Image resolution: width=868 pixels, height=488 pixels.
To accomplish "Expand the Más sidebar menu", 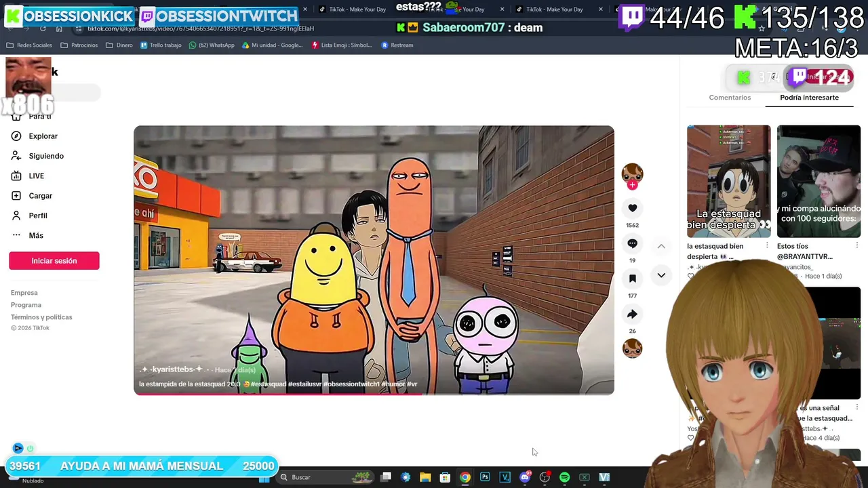I will point(35,236).
